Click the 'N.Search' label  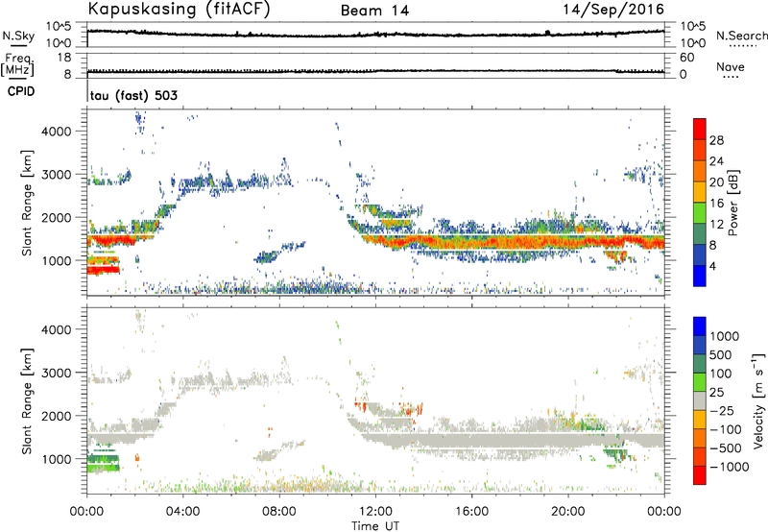click(x=742, y=36)
